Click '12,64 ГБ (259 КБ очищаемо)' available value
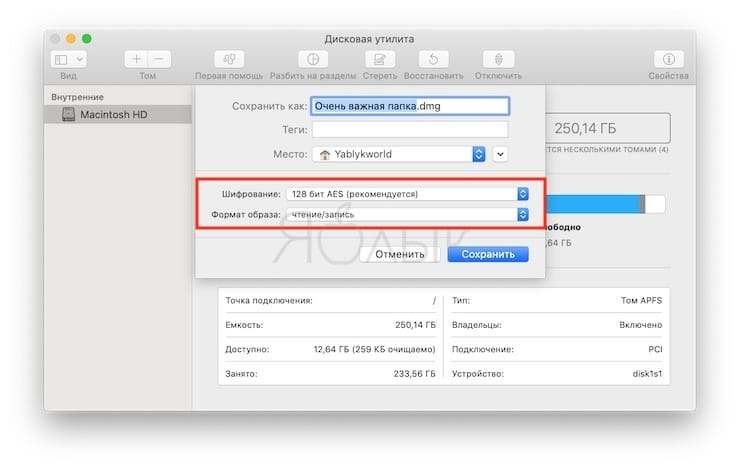 375,350
